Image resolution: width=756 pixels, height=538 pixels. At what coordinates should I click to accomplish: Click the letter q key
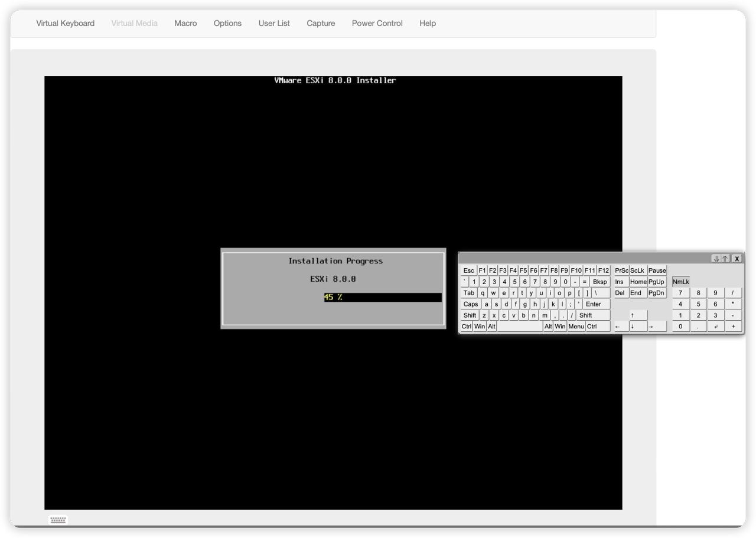483,293
